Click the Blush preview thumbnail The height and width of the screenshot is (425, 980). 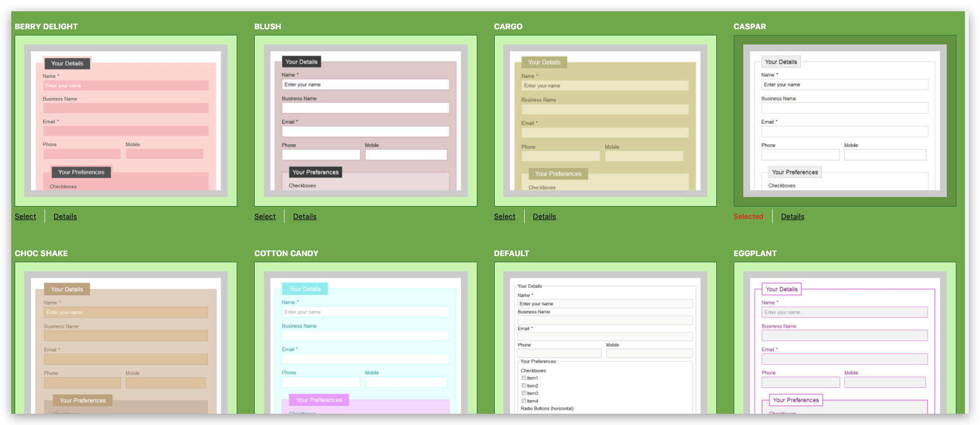click(x=366, y=121)
